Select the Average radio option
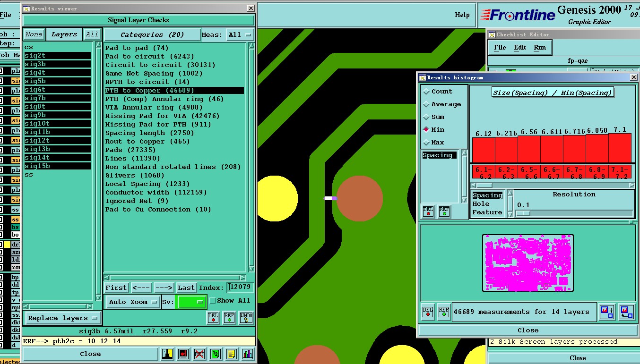This screenshot has height=364, width=640. [x=442, y=104]
